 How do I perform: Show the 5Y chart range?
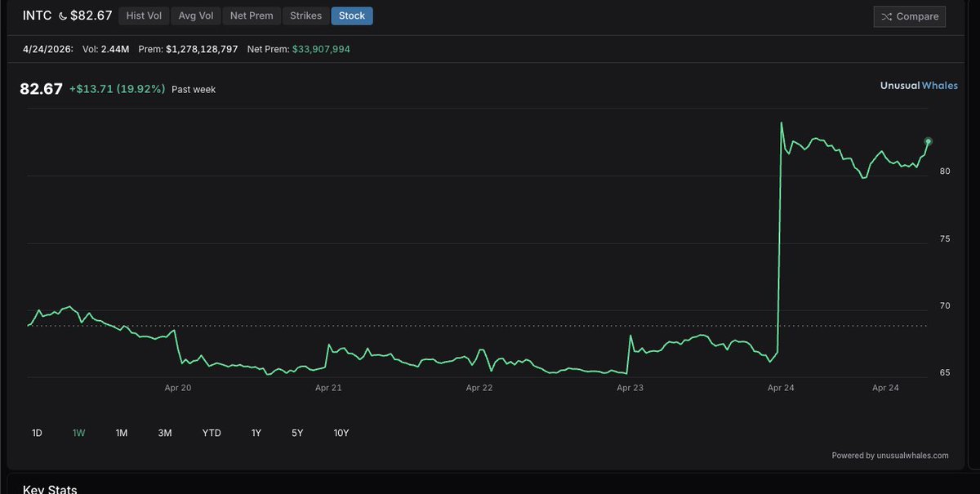(296, 433)
